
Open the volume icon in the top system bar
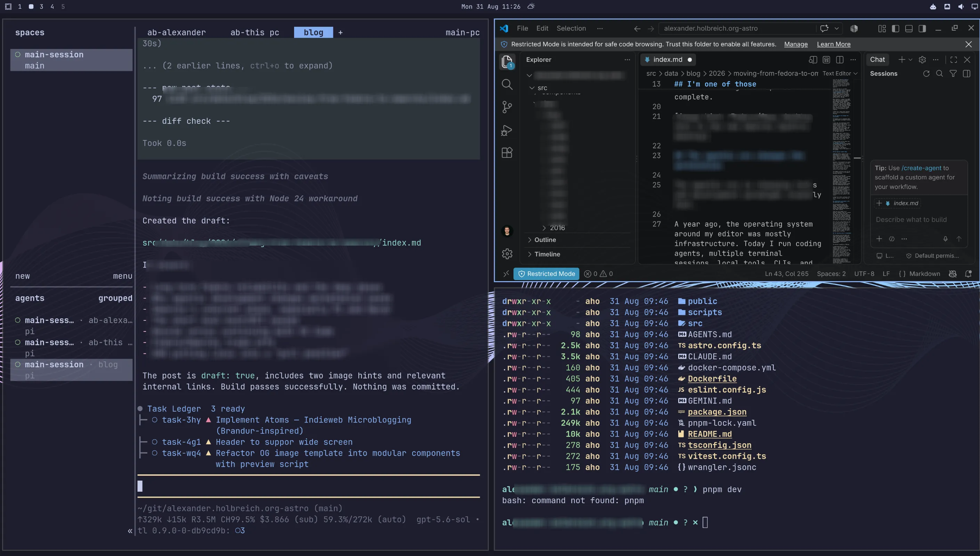coord(961,7)
